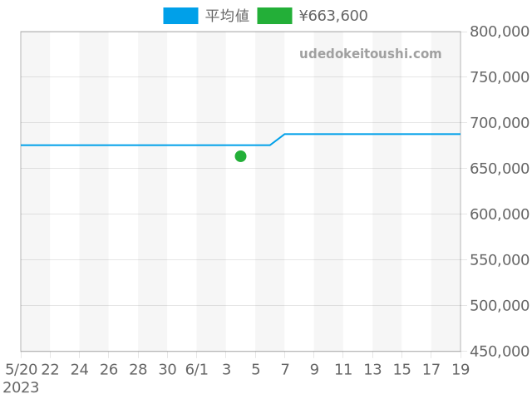Click the blue 平均値 legend swatch
This screenshot has height=399, width=532.
(180, 16)
